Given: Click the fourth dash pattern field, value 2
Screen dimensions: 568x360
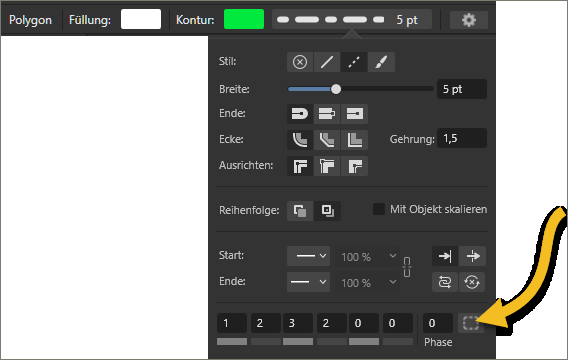Looking at the screenshot, I should [332, 323].
